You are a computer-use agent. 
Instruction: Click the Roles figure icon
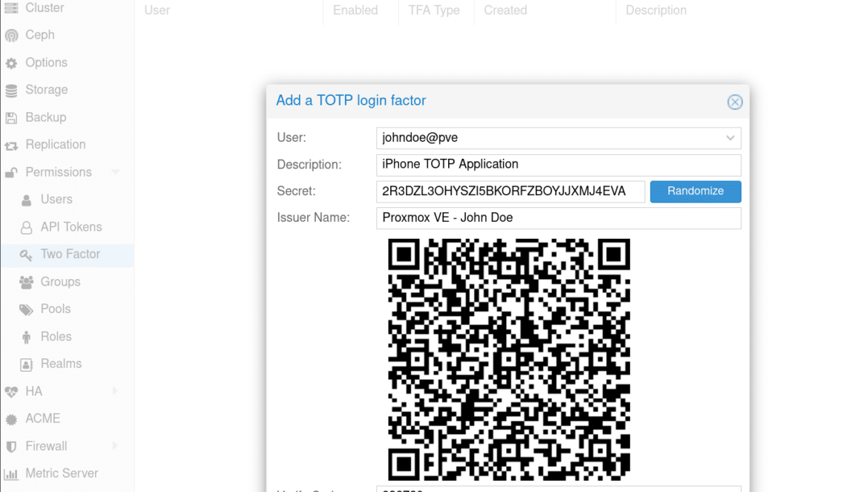(x=26, y=337)
